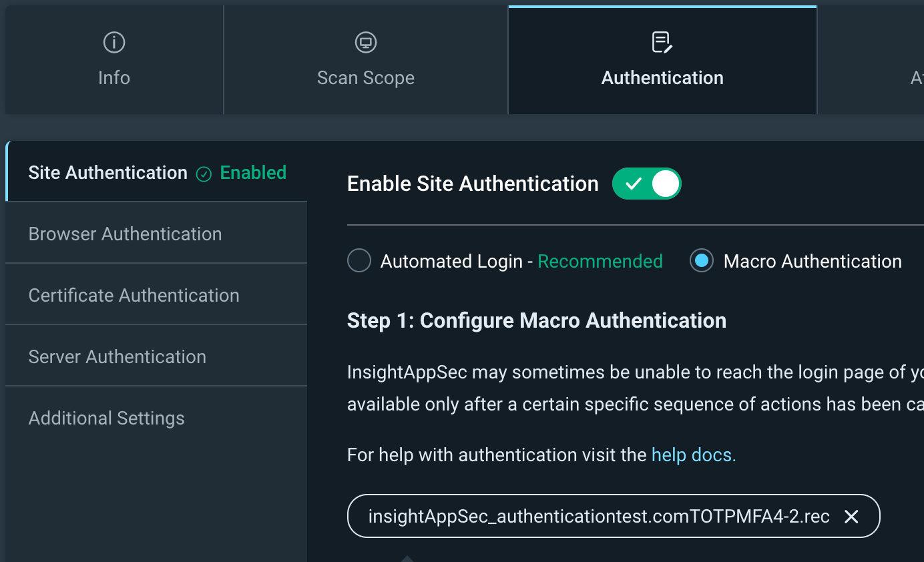Screen dimensions: 924x562
Task: Open the help docs link
Action: (x=694, y=455)
